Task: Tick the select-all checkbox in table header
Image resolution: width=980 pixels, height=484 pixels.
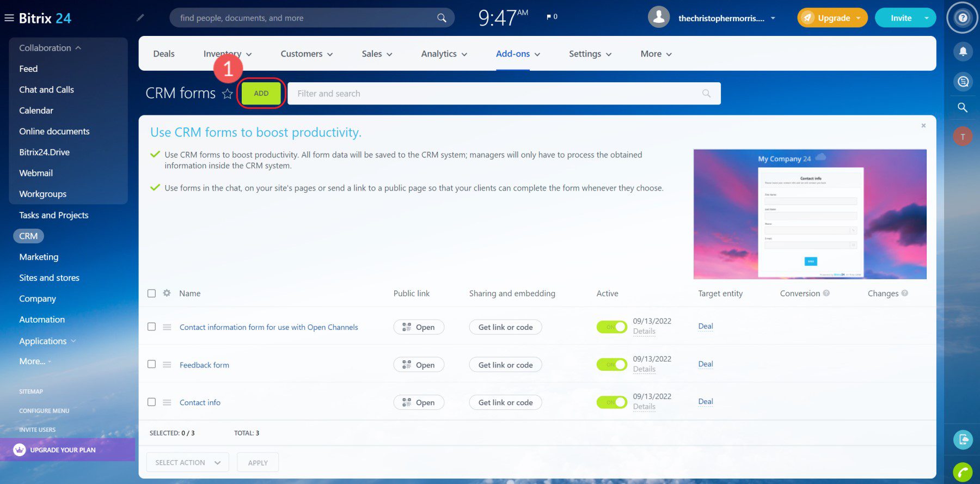Action: pos(152,293)
